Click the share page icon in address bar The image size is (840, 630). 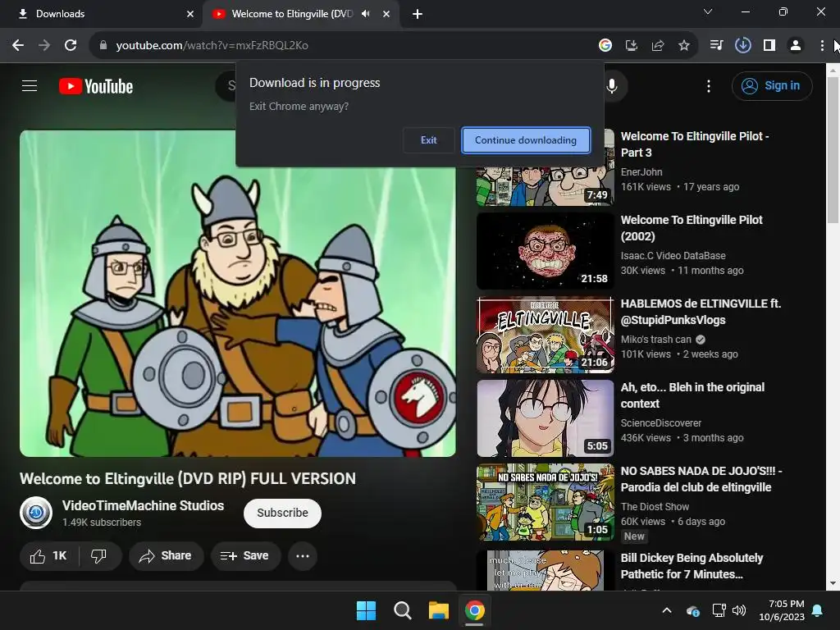coord(658,46)
